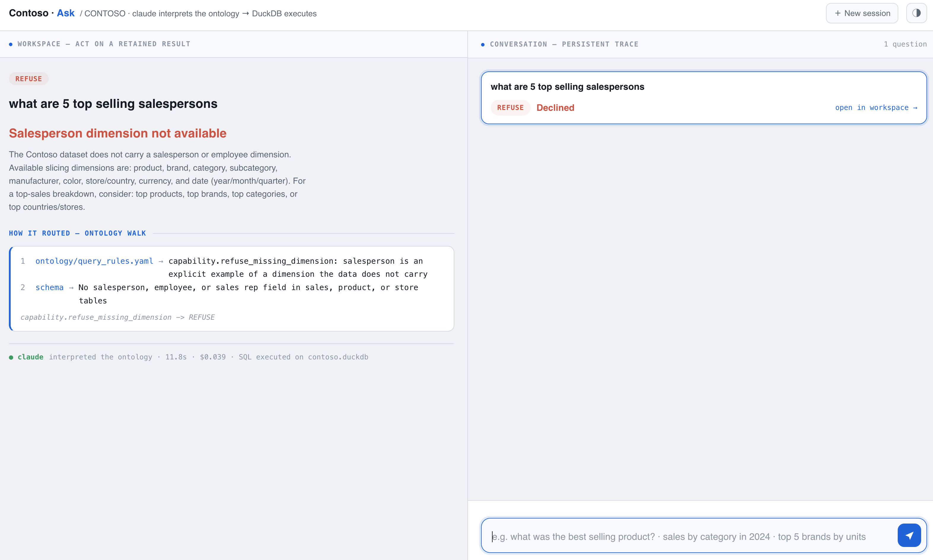933x560 pixels.
Task: Click the blue dot beside WORKSPACE header
Action: [x=11, y=44]
